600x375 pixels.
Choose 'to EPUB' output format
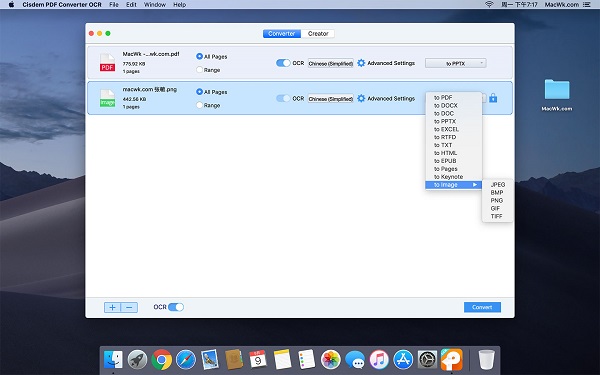453,161
